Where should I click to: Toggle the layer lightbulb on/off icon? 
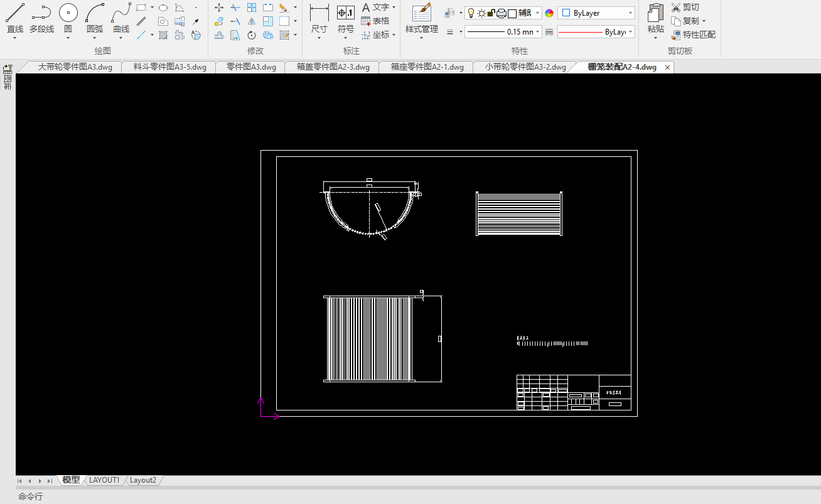coord(471,13)
